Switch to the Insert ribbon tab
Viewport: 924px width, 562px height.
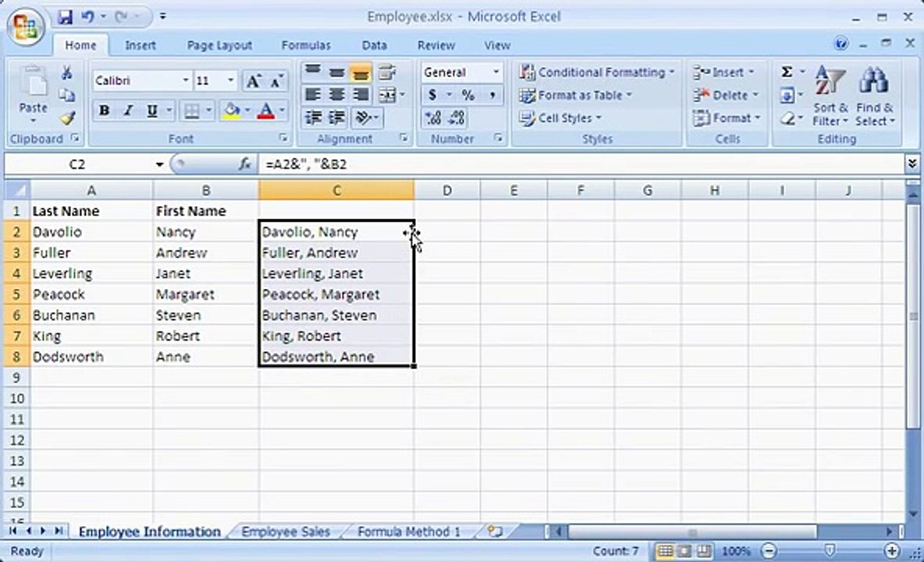[x=140, y=45]
